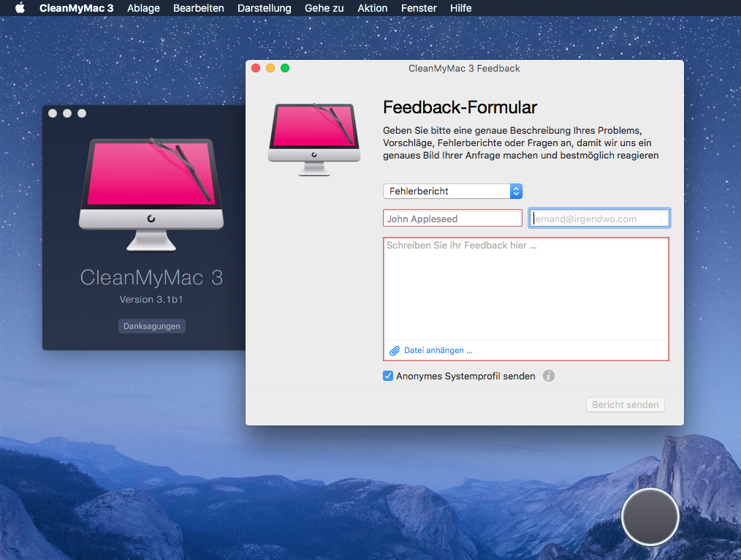The height and width of the screenshot is (560, 741).
Task: Click the Feedback-Formular heading
Action: [x=460, y=107]
